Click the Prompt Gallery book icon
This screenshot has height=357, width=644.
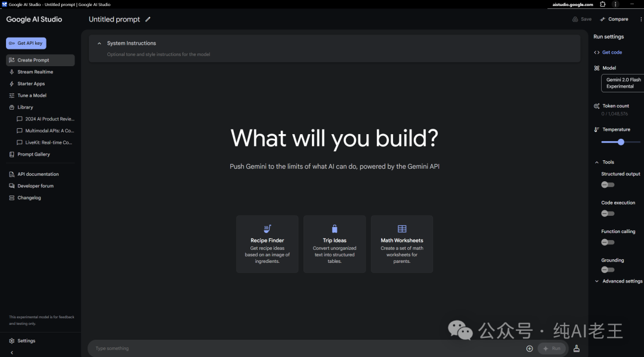tap(11, 154)
